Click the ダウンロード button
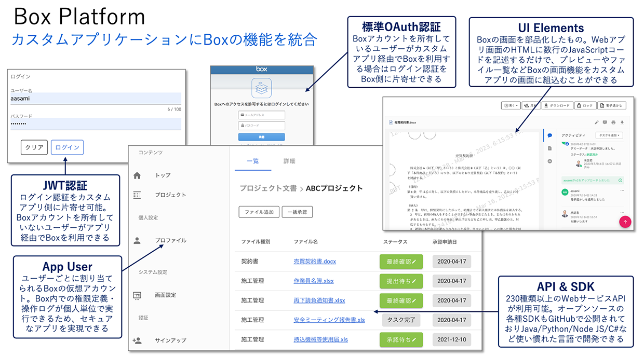 coord(557,105)
